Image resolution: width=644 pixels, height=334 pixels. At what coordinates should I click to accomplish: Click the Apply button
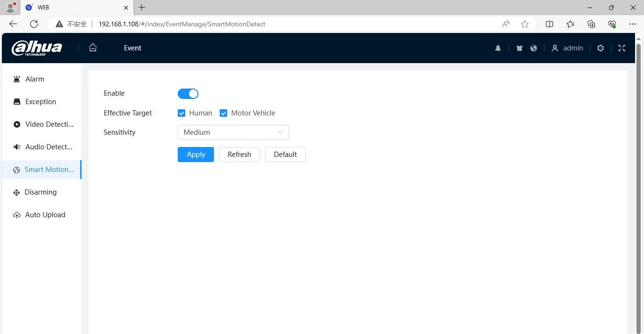196,155
